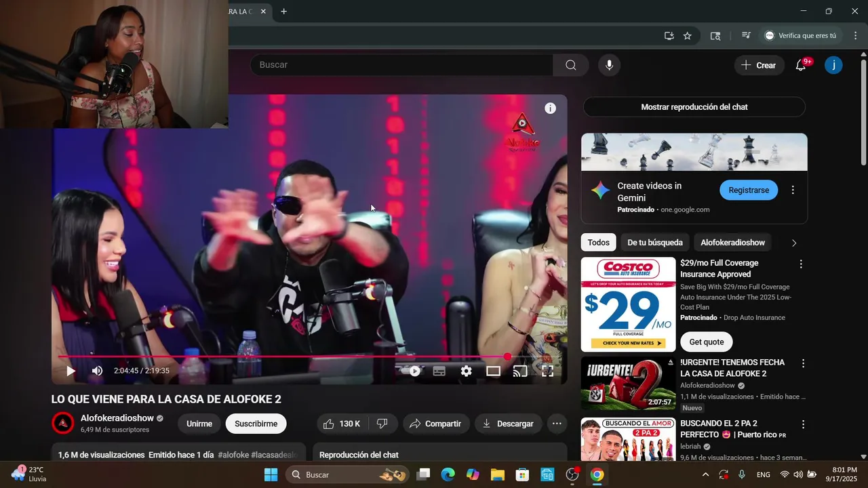Toggle subtitles on the video

pyautogui.click(x=439, y=371)
